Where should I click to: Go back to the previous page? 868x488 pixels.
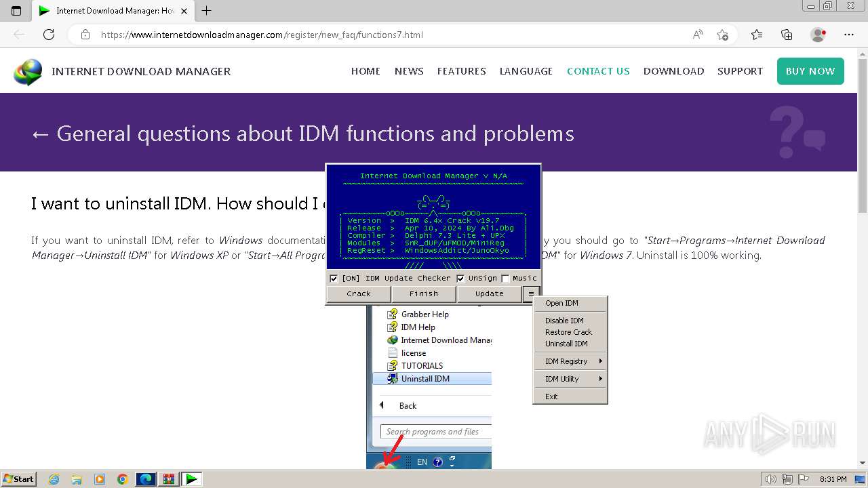click(x=19, y=35)
